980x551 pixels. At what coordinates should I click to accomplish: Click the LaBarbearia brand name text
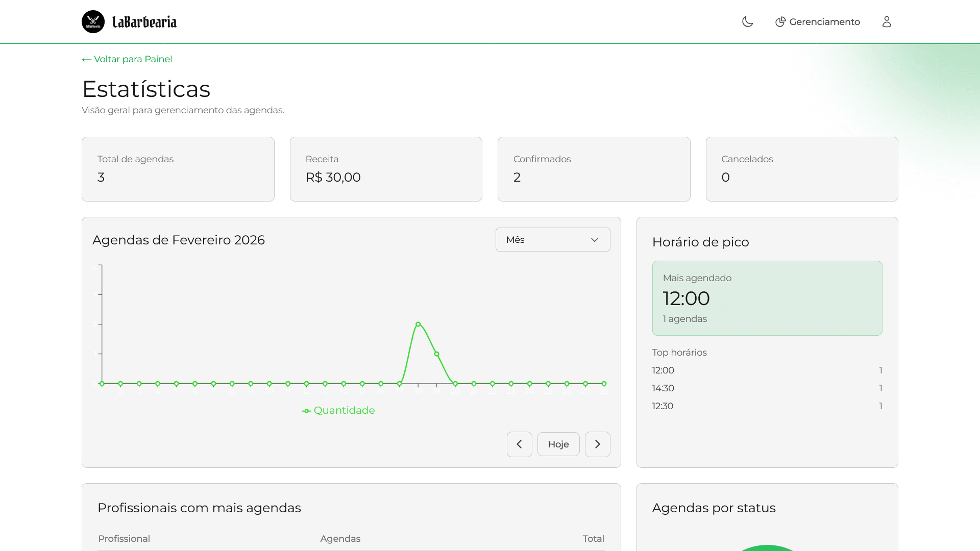(144, 22)
